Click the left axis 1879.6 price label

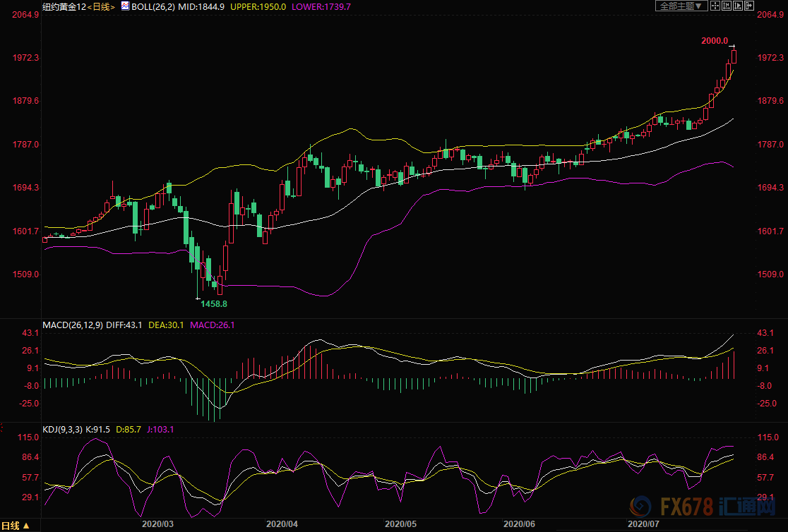tap(25, 101)
